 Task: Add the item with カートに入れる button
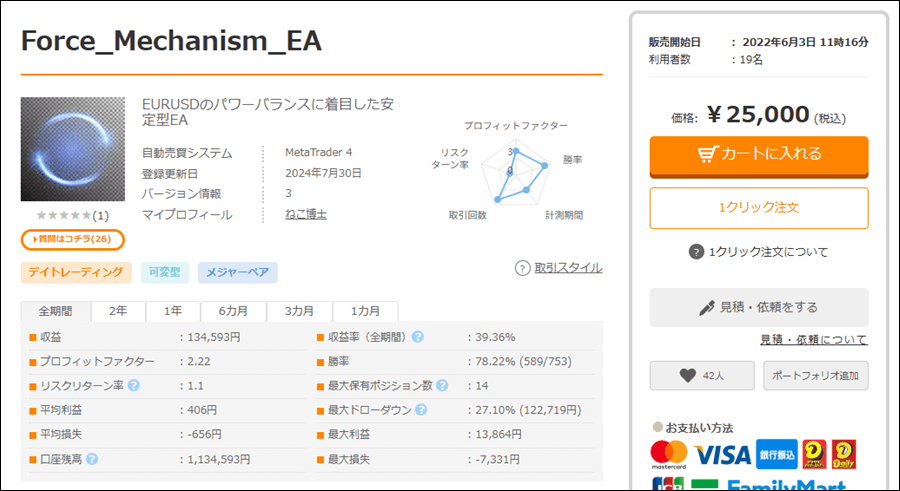point(759,156)
